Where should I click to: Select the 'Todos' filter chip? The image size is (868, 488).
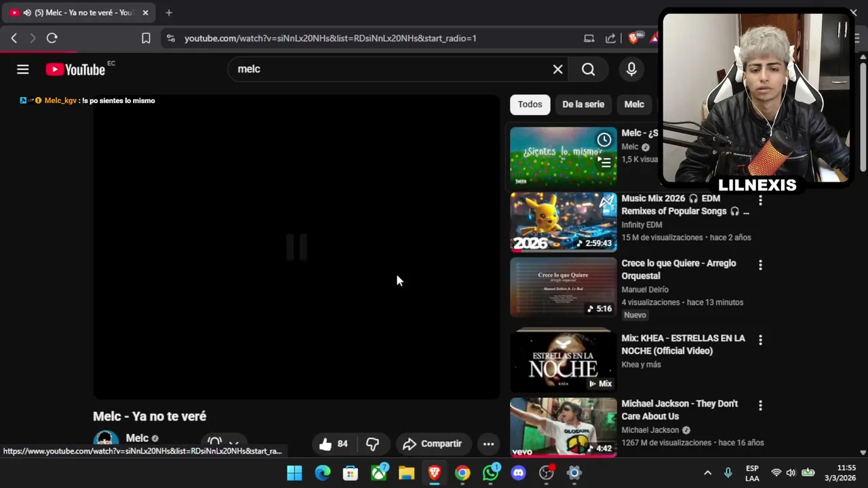point(530,104)
